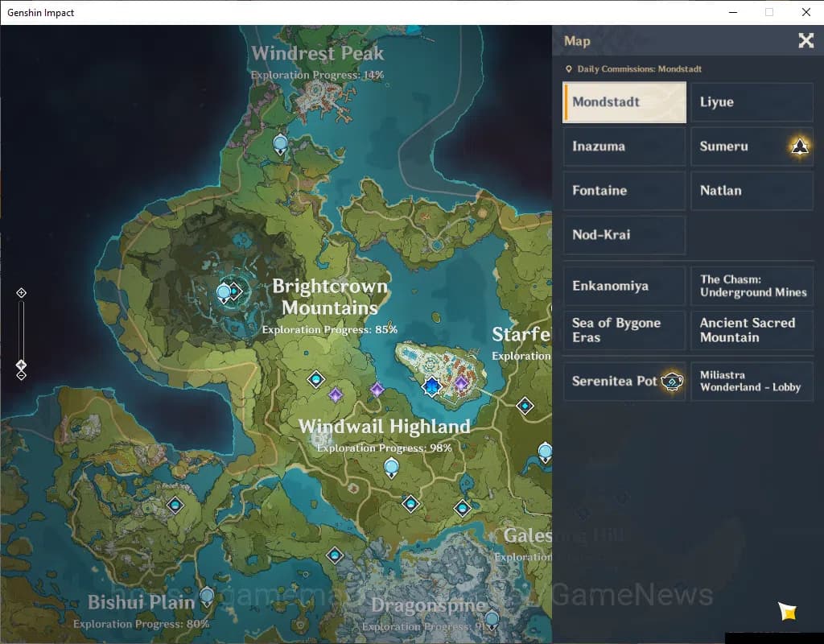Click 'Exploration Progress: 85%' text

329,329
